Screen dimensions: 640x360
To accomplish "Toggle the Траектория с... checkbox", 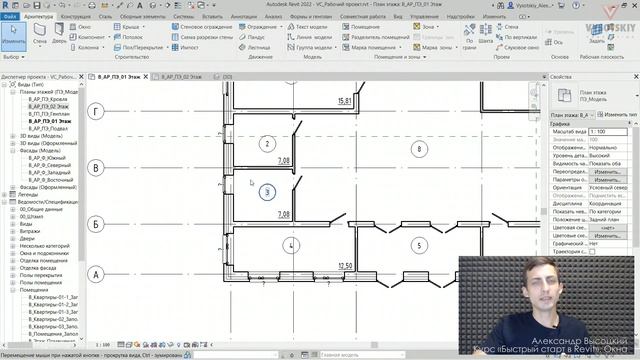I will point(592,252).
